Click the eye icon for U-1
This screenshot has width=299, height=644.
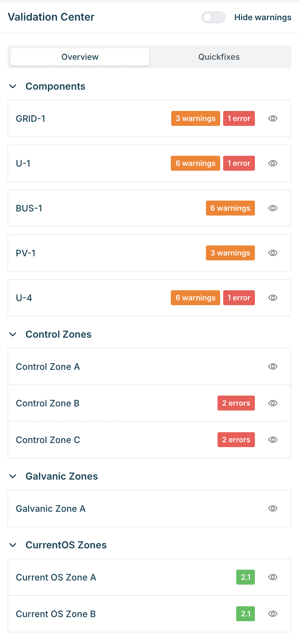click(x=273, y=163)
